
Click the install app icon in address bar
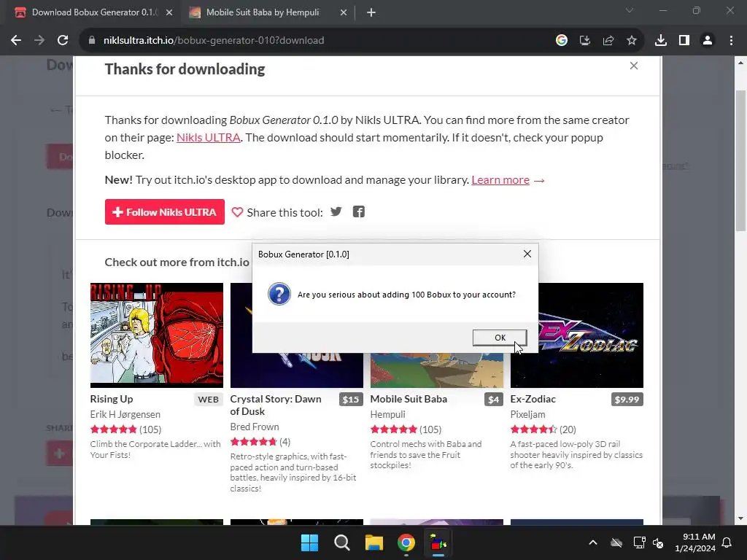coord(585,41)
